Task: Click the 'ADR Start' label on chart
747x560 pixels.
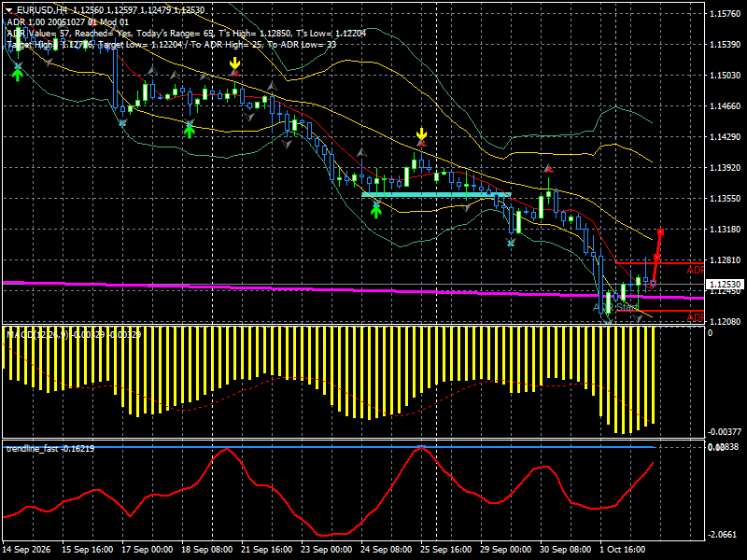Action: (x=615, y=308)
